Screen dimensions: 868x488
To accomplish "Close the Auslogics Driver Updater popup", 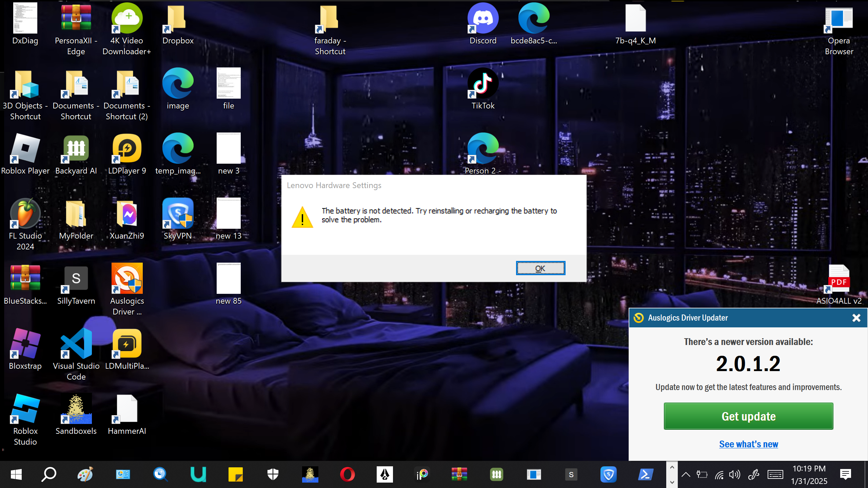I will (856, 318).
